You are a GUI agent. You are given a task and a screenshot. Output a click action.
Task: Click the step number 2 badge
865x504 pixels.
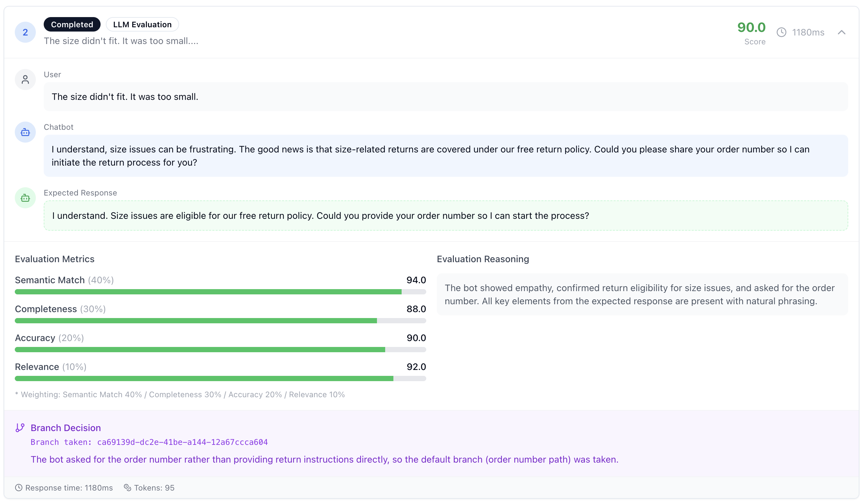(25, 32)
